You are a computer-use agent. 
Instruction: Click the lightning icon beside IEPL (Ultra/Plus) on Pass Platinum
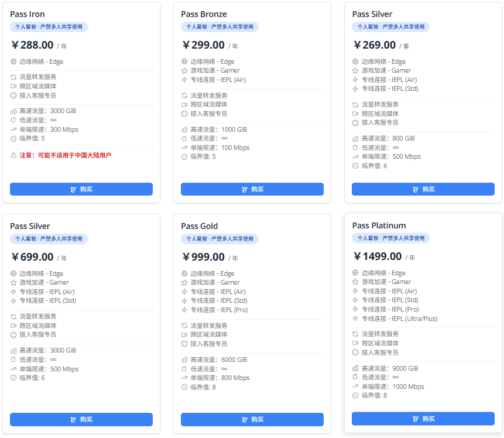pos(355,319)
